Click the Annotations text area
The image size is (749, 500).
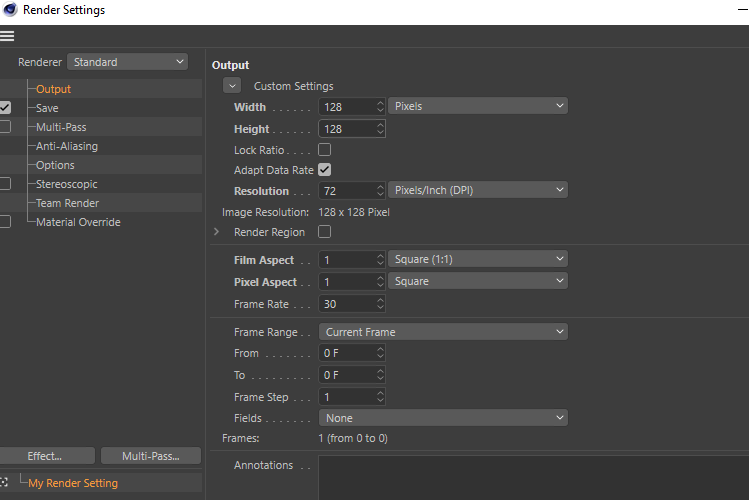click(534, 478)
